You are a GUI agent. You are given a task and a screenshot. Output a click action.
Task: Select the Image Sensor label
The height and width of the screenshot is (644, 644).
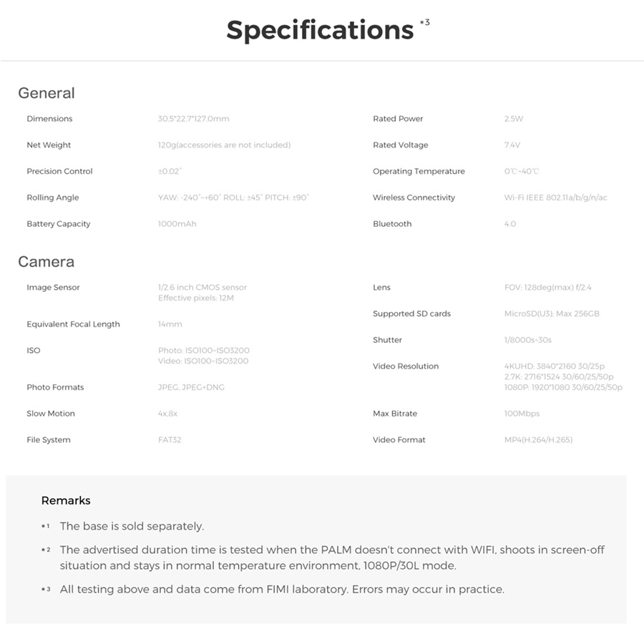pyautogui.click(x=53, y=288)
